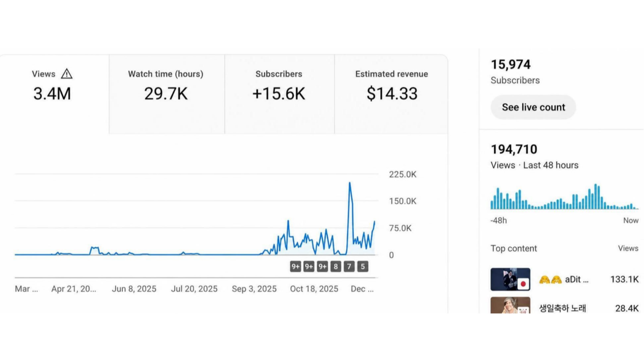Click the Last 48 hours bar chart

point(565,197)
